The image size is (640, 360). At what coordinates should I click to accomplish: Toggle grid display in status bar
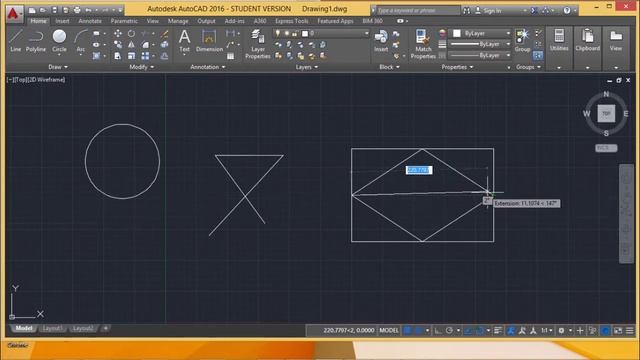pos(407,330)
